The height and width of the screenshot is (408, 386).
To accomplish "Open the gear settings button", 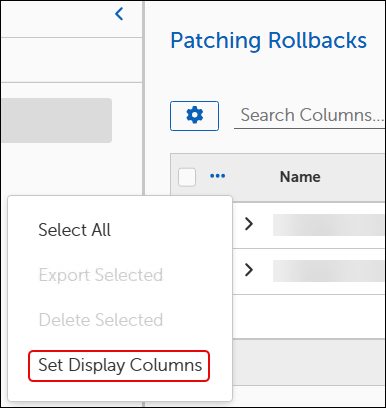I will pos(194,116).
